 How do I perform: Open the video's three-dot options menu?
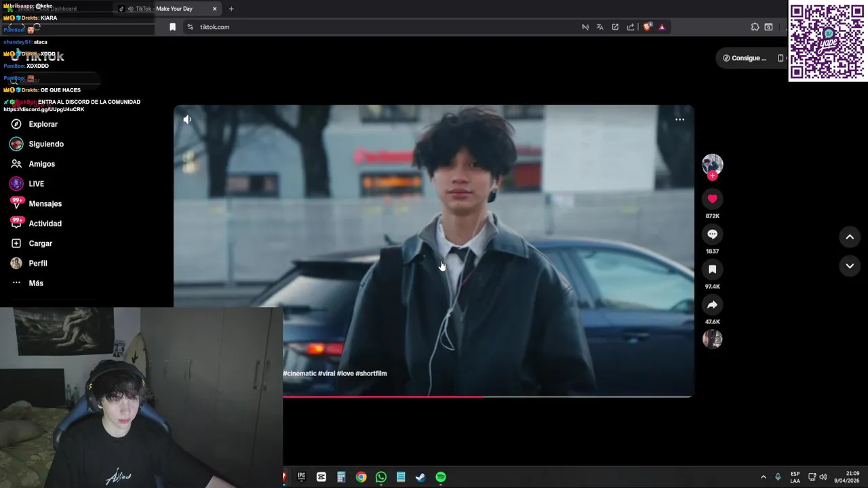[x=679, y=119]
